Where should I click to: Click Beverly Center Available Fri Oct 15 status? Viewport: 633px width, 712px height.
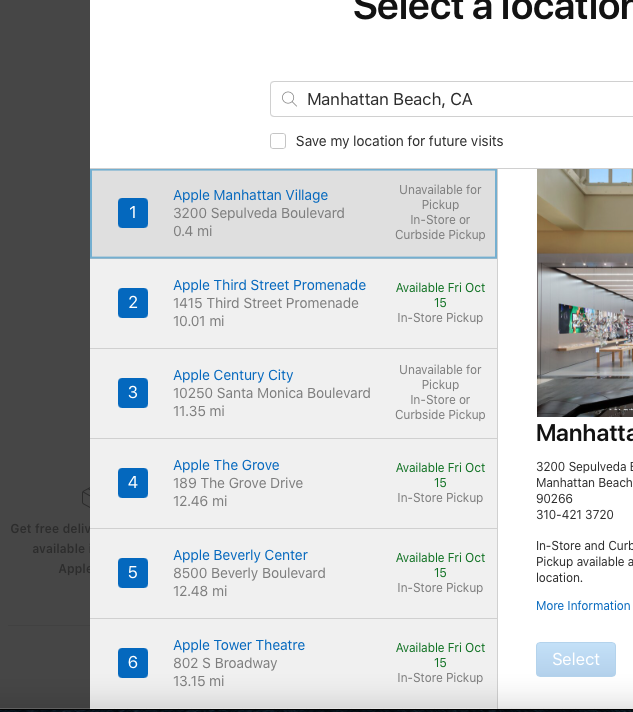point(440,564)
